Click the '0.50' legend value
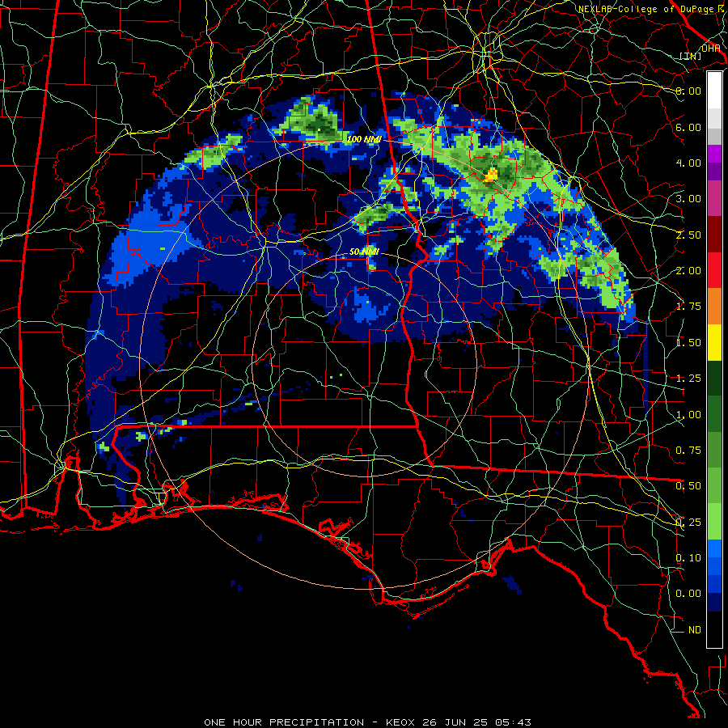Image resolution: width=728 pixels, height=728 pixels. (688, 486)
